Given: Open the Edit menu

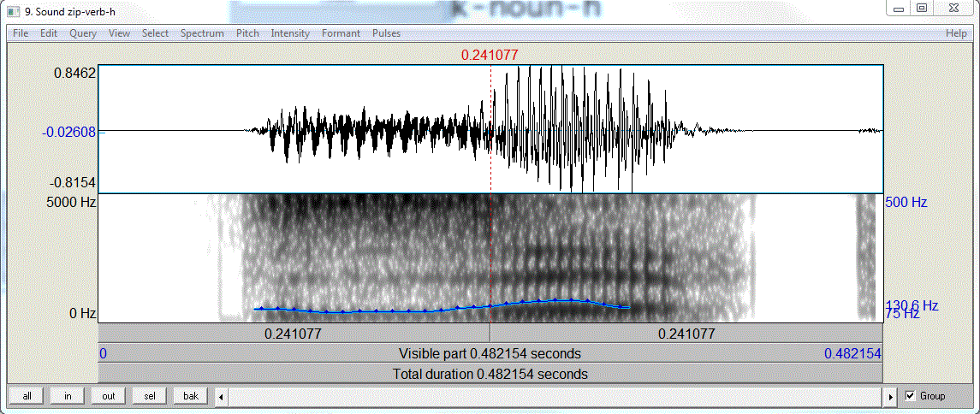Looking at the screenshot, I should click(49, 33).
